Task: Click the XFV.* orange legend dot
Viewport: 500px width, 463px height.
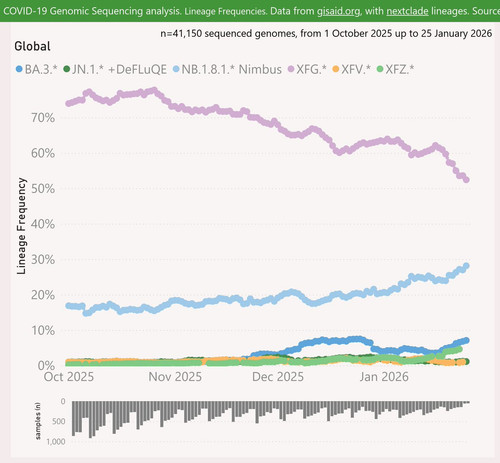Action: pyautogui.click(x=336, y=69)
